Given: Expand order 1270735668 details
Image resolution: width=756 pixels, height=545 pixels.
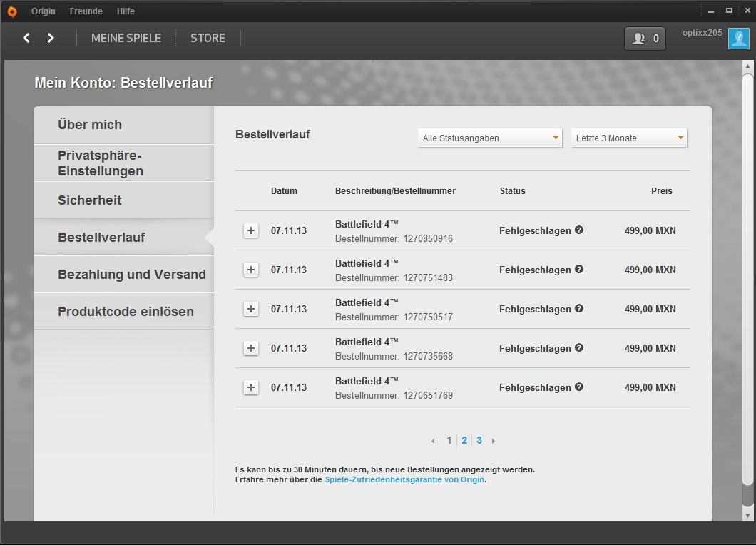Looking at the screenshot, I should pos(251,348).
